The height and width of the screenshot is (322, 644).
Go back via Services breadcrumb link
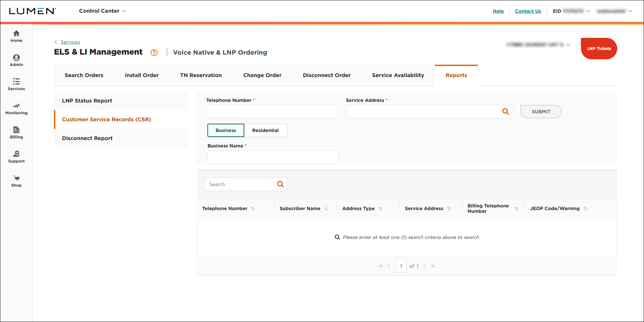point(70,42)
